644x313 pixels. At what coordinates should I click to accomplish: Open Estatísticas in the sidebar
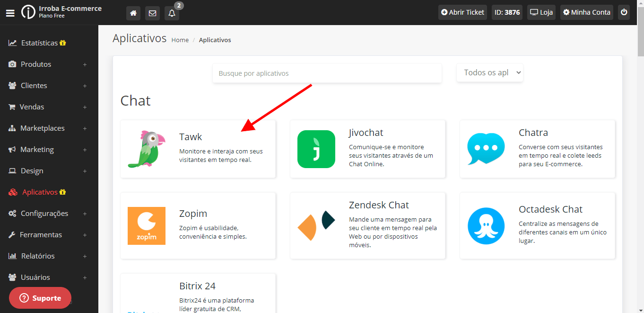[39, 43]
